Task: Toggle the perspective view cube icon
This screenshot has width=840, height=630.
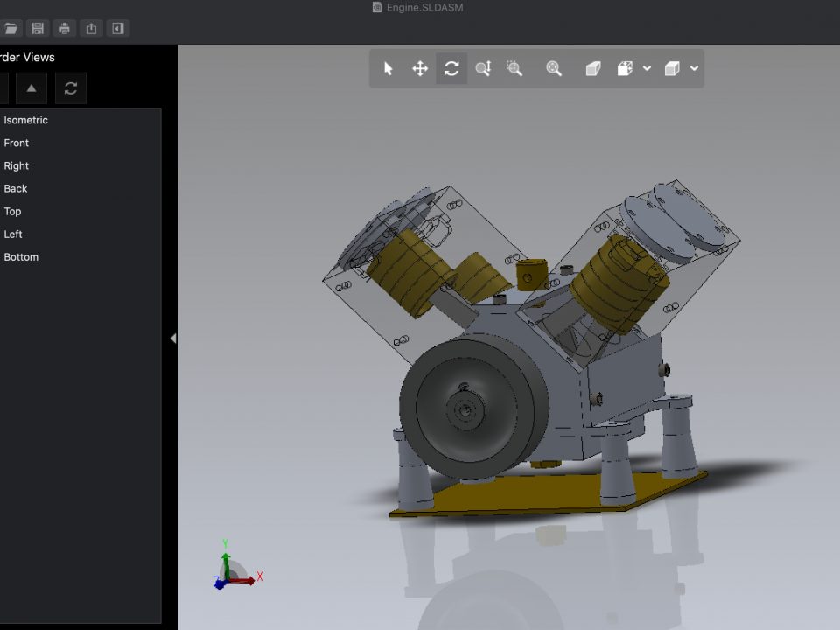Action: [593, 68]
